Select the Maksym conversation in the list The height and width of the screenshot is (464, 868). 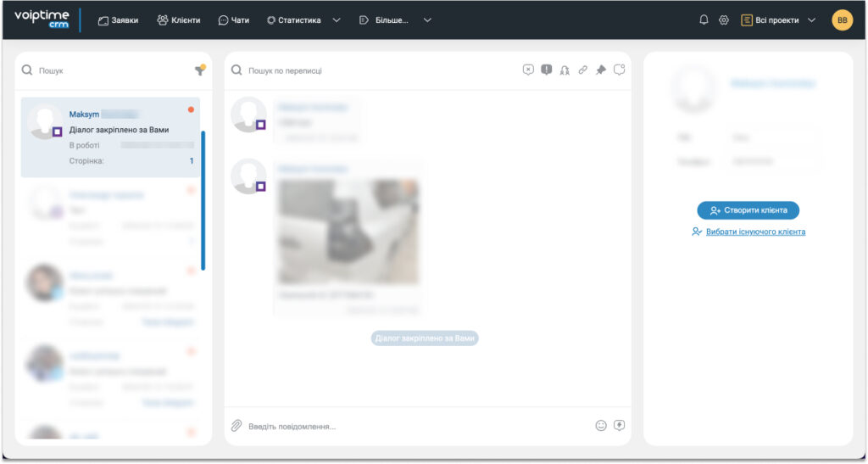point(111,137)
